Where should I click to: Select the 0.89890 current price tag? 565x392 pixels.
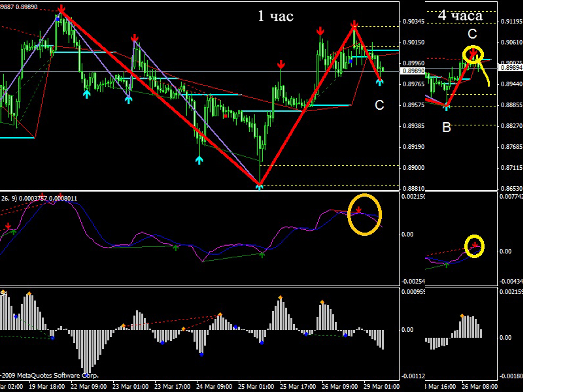[413, 71]
